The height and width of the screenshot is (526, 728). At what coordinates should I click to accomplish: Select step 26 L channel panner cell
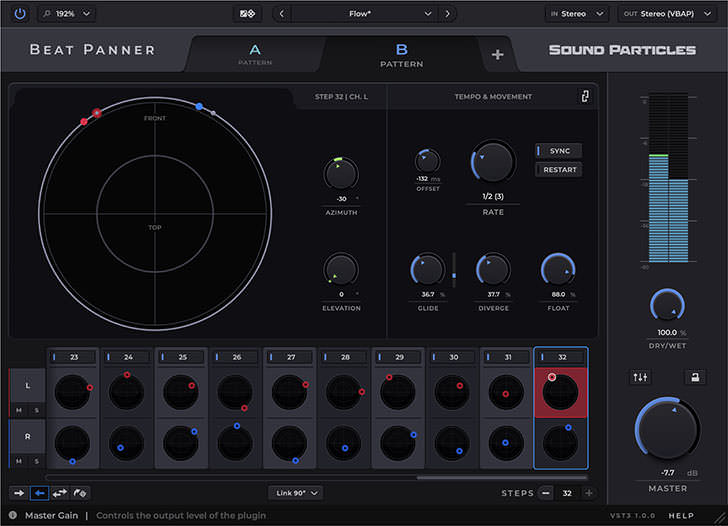(x=235, y=393)
